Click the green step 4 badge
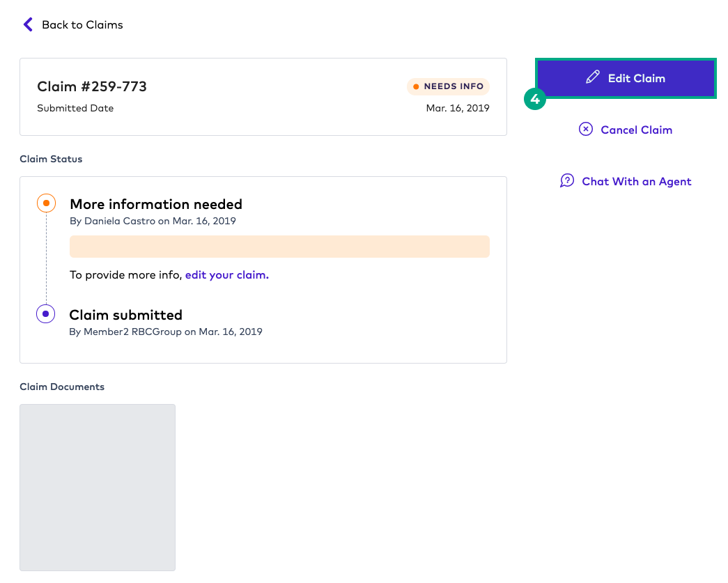Screen dimensions: 728x583 coord(535,100)
